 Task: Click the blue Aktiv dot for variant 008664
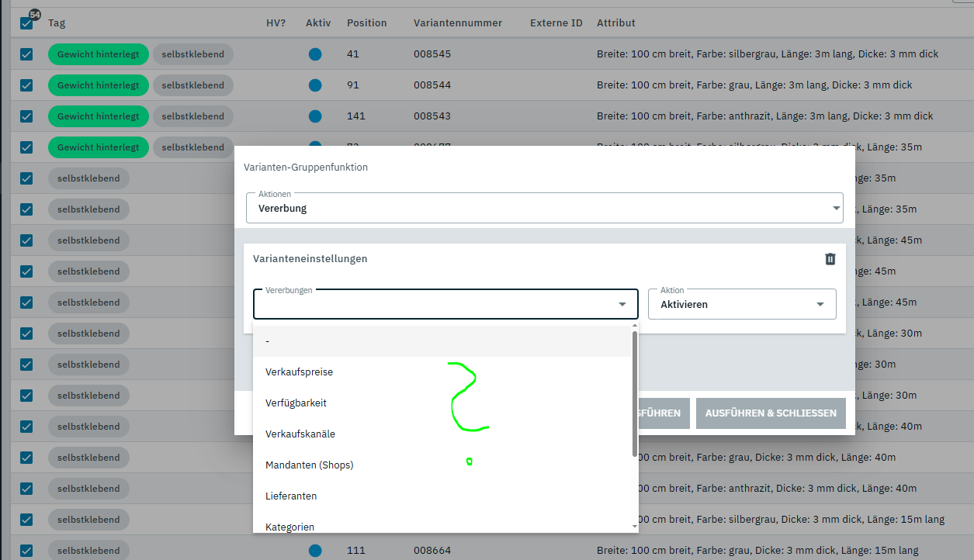click(x=315, y=551)
